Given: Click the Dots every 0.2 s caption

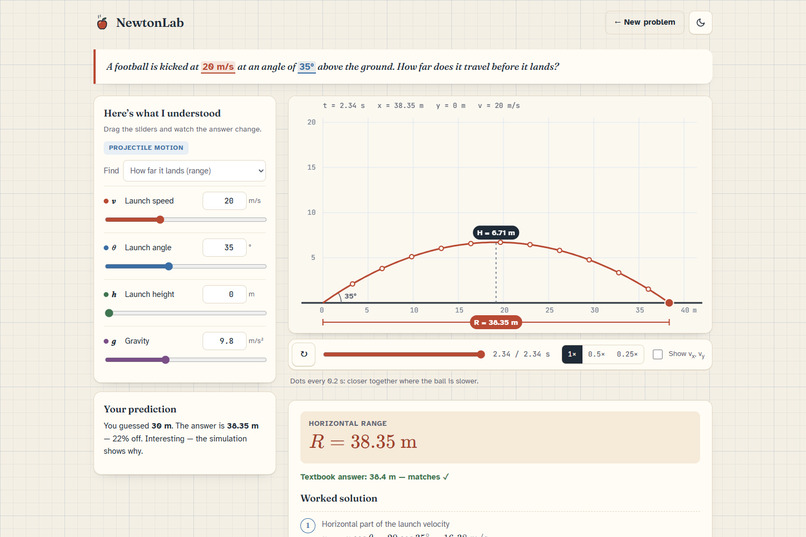Looking at the screenshot, I should pos(384,381).
